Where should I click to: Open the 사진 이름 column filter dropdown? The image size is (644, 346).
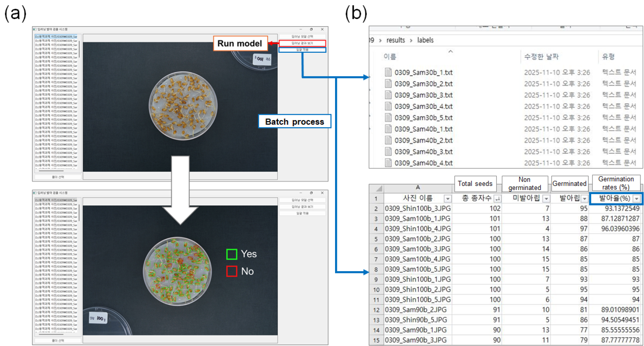coord(447,199)
